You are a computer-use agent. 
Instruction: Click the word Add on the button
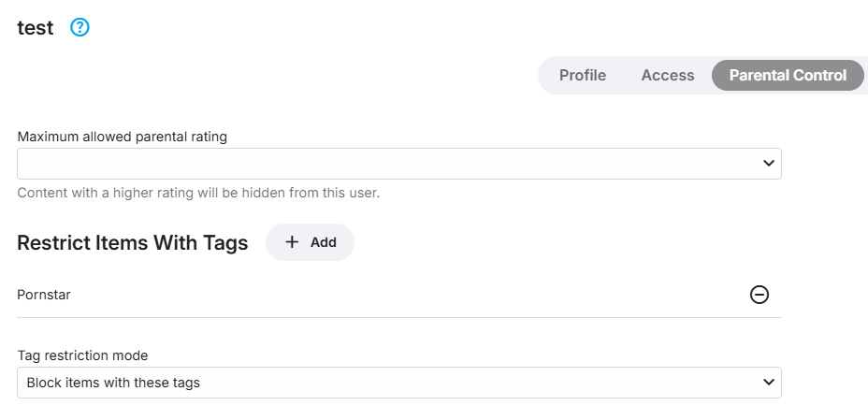pyautogui.click(x=324, y=242)
